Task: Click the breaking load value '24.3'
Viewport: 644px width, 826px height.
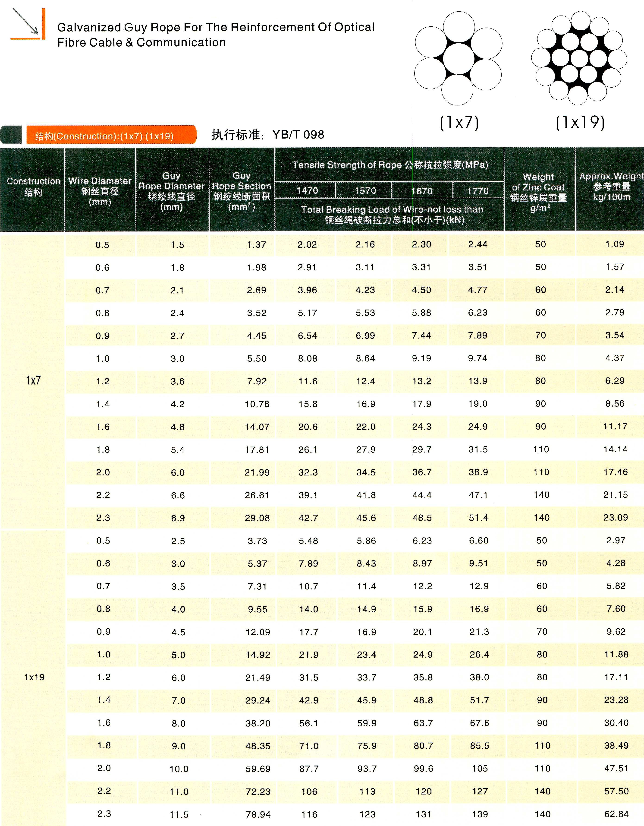Action: pos(422,426)
